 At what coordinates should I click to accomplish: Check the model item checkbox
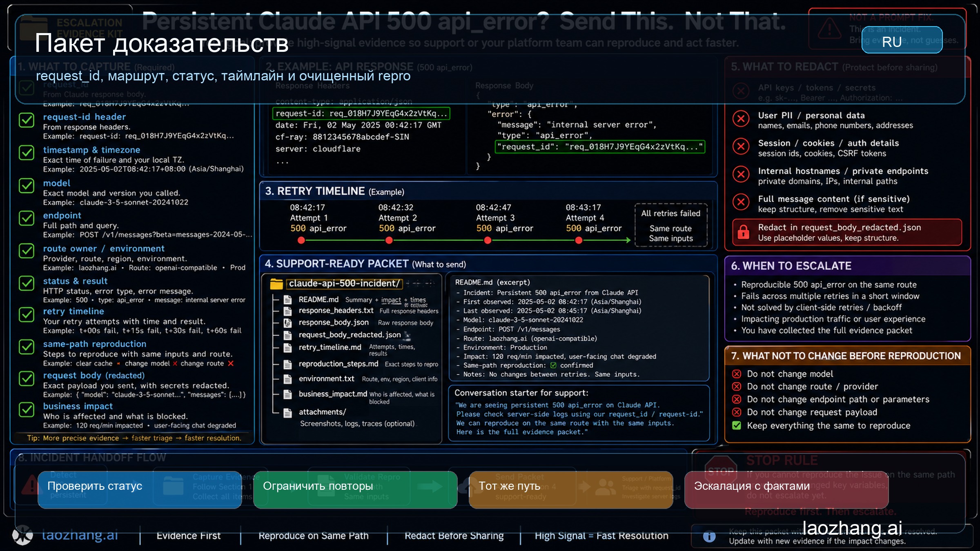coord(27,186)
